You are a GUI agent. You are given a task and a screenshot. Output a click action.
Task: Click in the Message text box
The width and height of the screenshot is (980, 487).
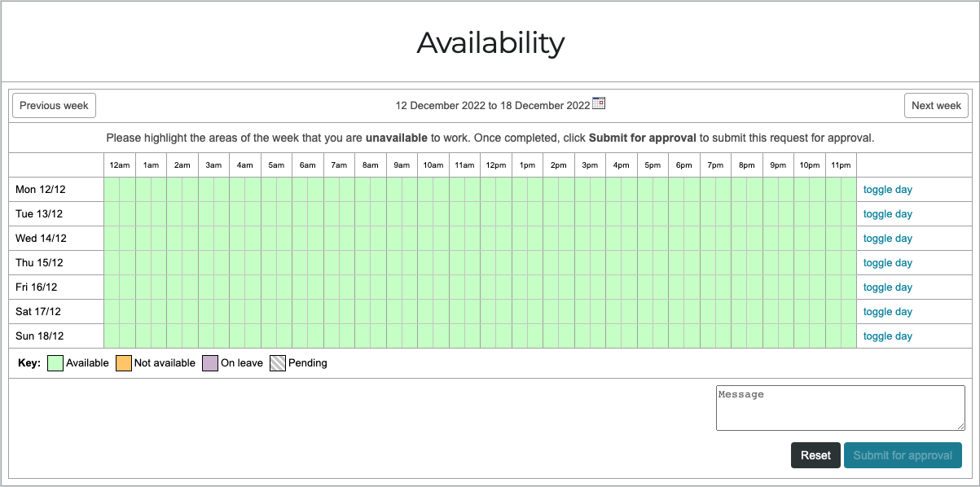tap(841, 408)
